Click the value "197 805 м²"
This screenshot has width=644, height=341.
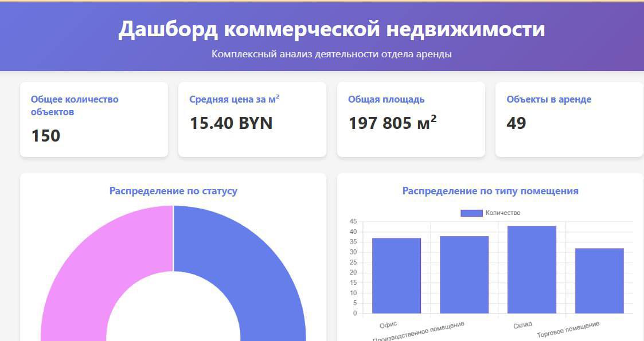(392, 123)
